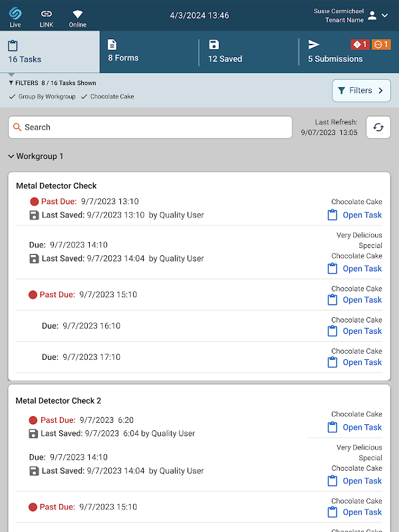Click the Online wifi status icon
This screenshot has height=532, width=399.
pos(78,14)
